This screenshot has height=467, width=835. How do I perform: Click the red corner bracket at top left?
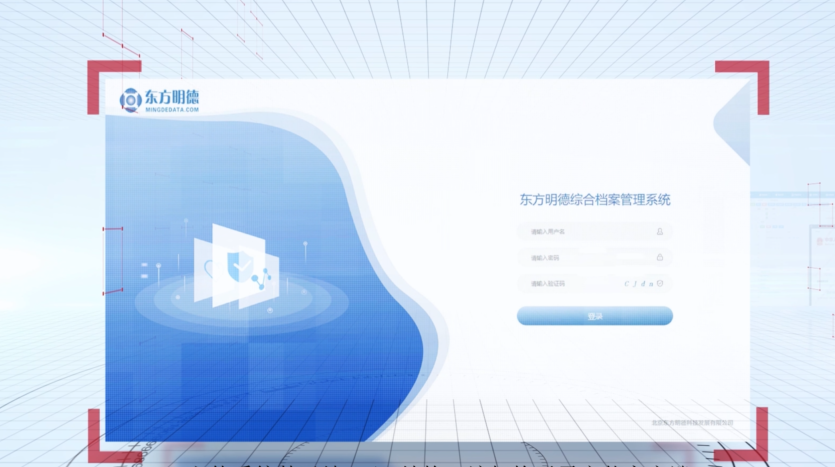pos(100,73)
